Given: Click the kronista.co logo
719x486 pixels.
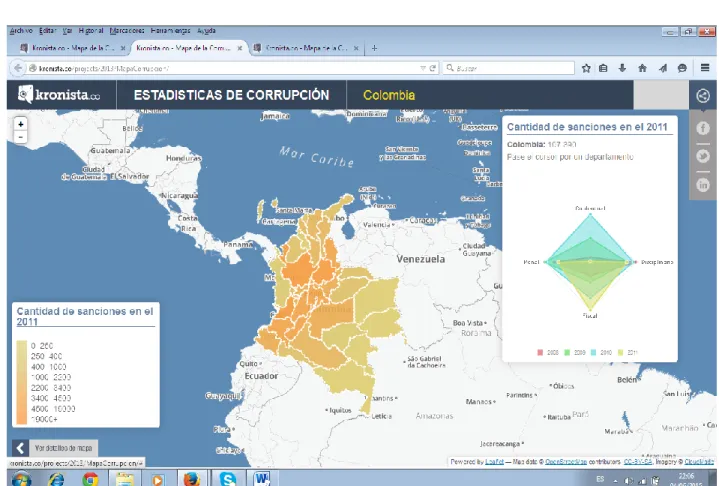Looking at the screenshot, I should (x=59, y=94).
